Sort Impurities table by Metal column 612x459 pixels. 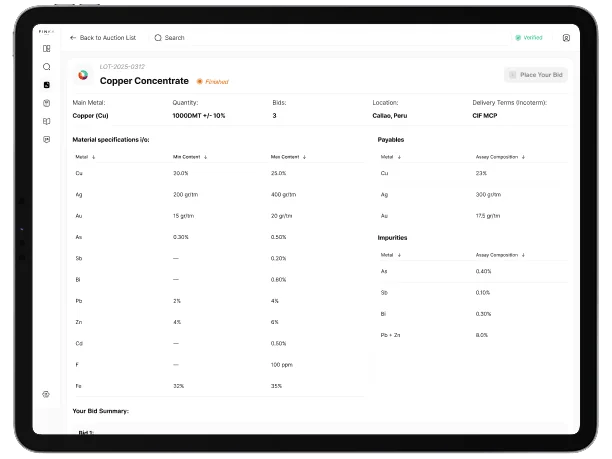pos(391,255)
